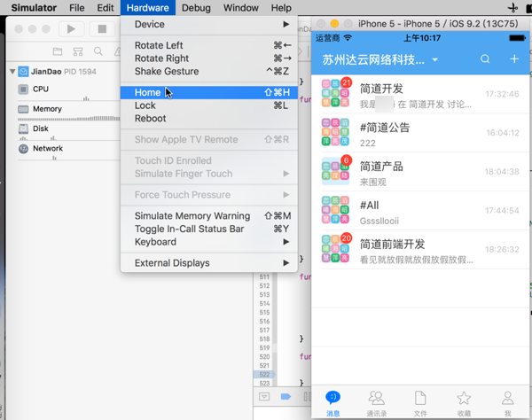Click the Memory gauge icon
The height and width of the screenshot is (420, 532).
point(23,109)
